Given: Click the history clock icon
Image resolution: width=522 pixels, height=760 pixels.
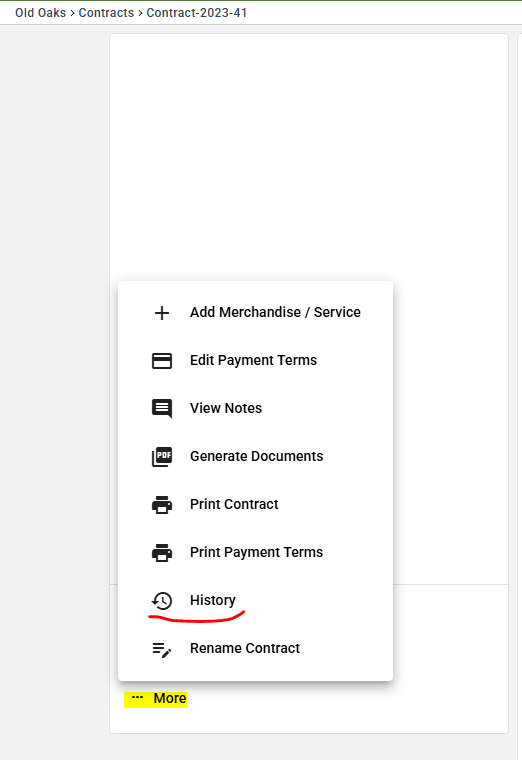Looking at the screenshot, I should coord(162,601).
